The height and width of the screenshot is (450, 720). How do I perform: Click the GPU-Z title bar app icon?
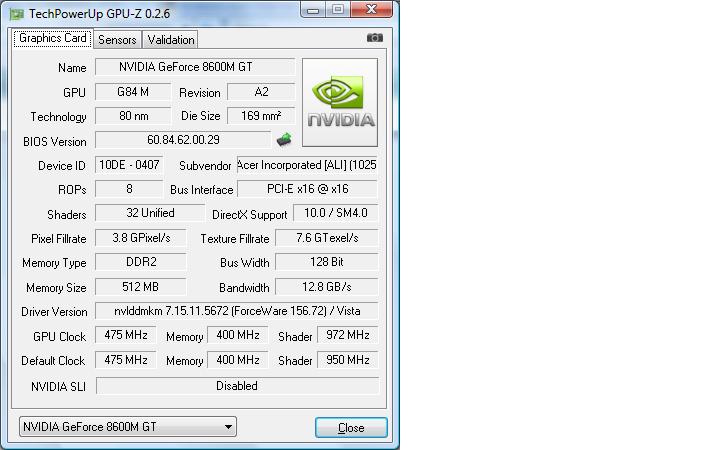17,14
